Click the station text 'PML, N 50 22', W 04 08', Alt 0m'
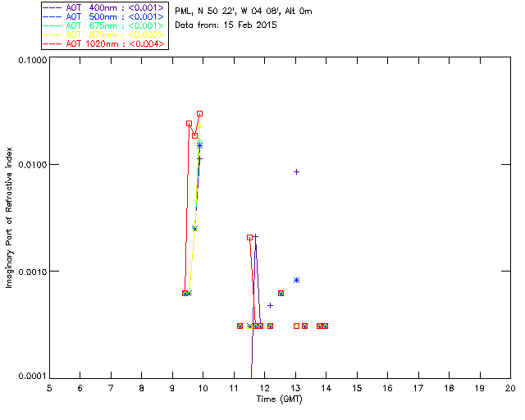Viewport: 525px width, 420px height. click(x=244, y=11)
